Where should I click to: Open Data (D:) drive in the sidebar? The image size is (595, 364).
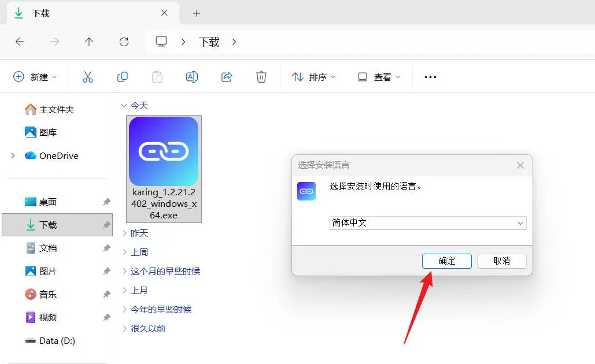[50, 340]
